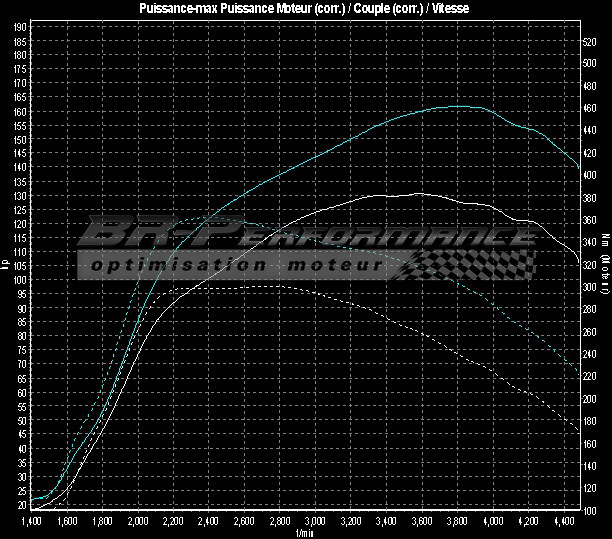Image resolution: width=612 pixels, height=539 pixels.
Task: Click the 2,000 tick on the rpm axis
Action: tap(137, 522)
